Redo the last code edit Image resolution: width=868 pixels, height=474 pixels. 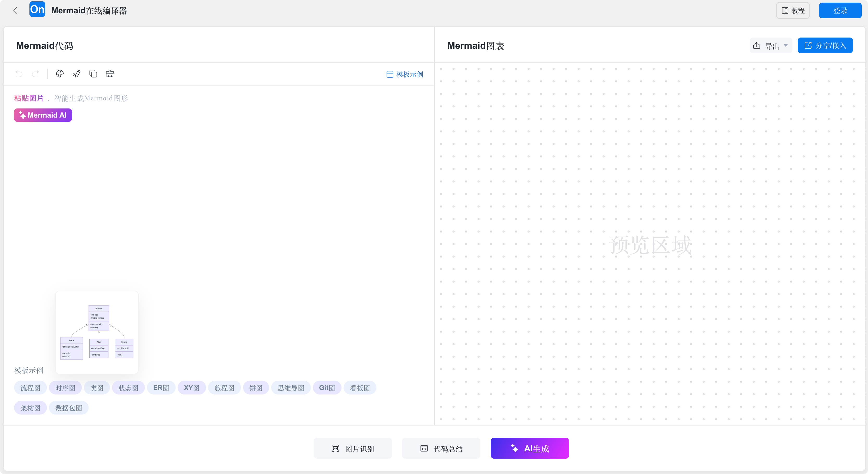pos(35,74)
